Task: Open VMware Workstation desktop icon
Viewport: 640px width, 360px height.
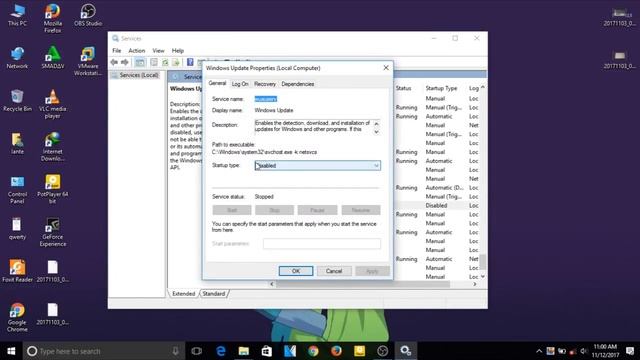Action: pos(88,61)
